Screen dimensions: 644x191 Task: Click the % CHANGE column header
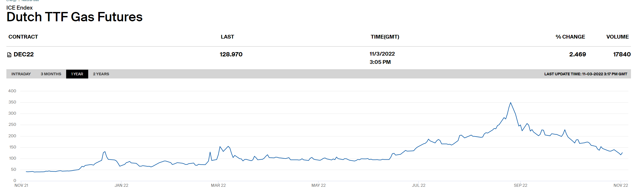pos(570,37)
